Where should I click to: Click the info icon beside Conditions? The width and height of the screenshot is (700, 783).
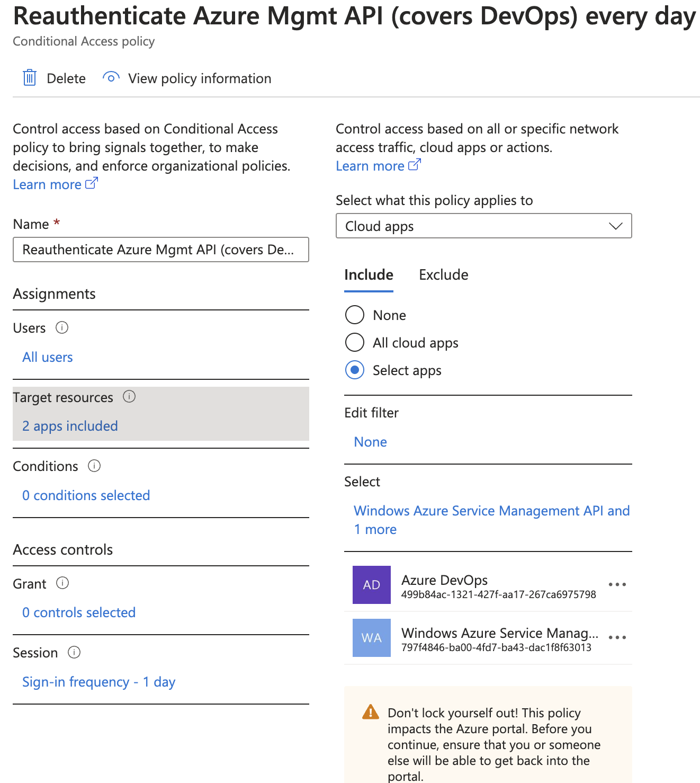click(x=94, y=466)
